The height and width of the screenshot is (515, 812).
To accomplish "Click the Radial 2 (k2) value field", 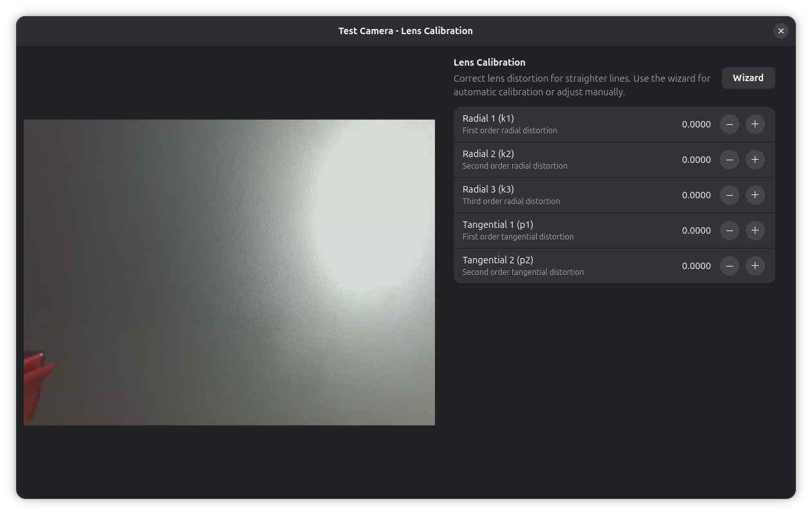I will (x=696, y=160).
